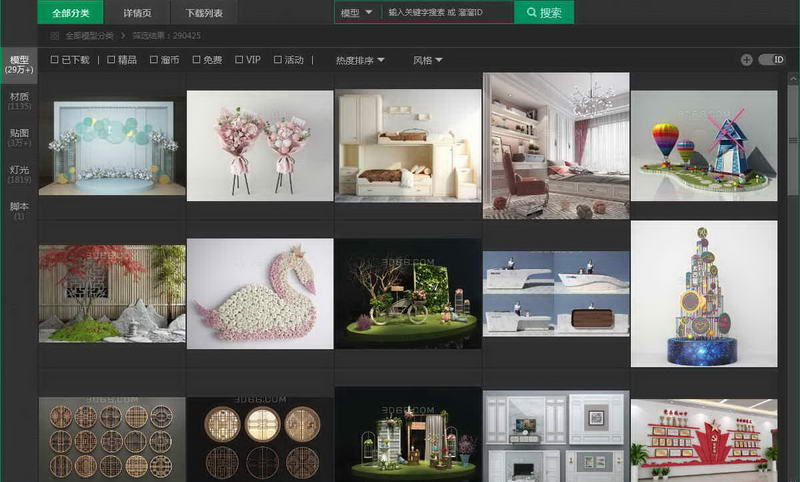This screenshot has height=482, width=800.
Task: Check the 精品 filter checkbox
Action: coord(111,60)
